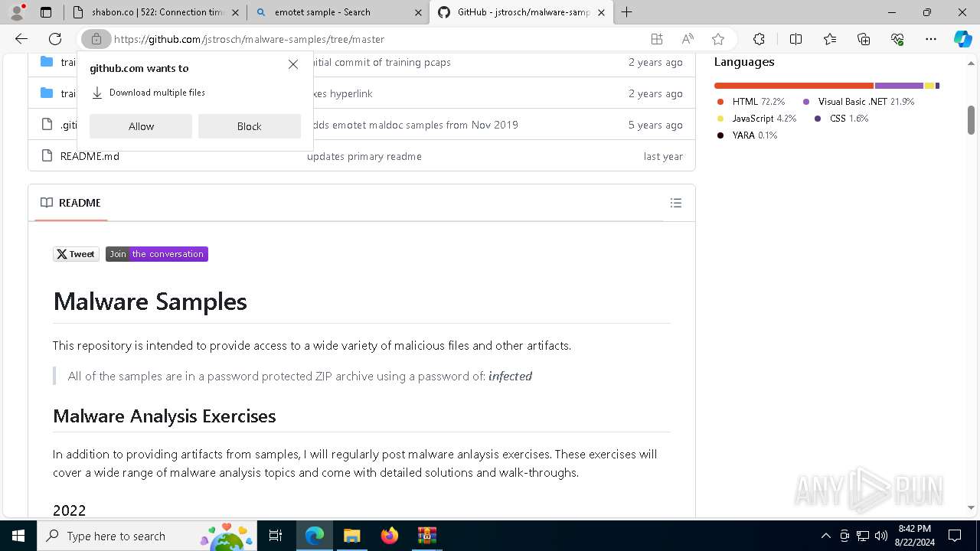The image size is (980, 551).
Task: Open the app available icon in address bar
Action: (657, 39)
